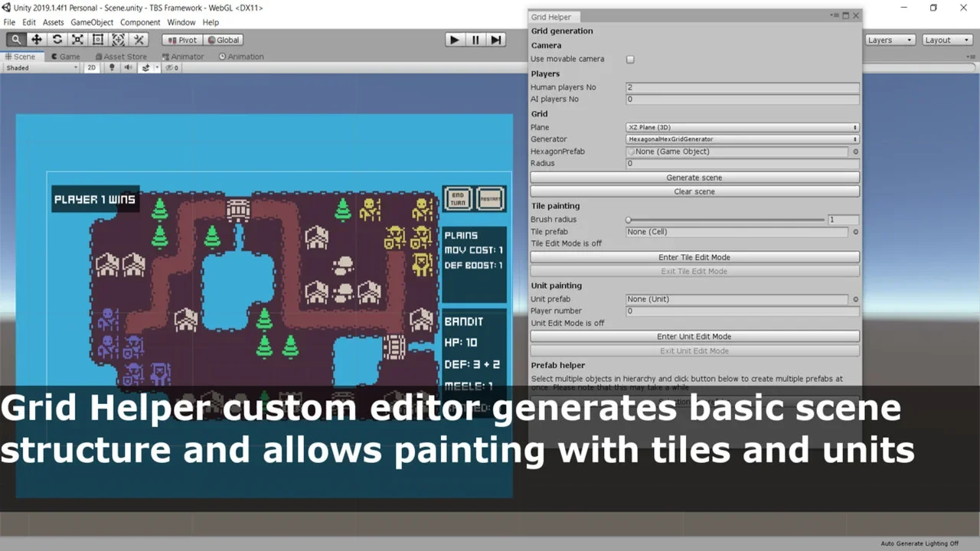The height and width of the screenshot is (551, 980).
Task: Expand the Shaded draw mode dropdown
Action: point(41,68)
